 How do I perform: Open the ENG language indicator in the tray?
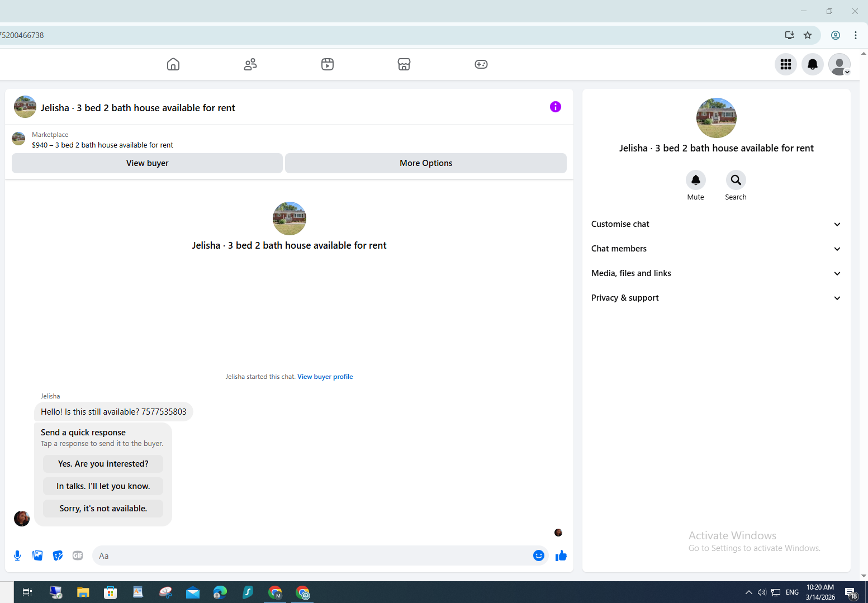pos(792,592)
